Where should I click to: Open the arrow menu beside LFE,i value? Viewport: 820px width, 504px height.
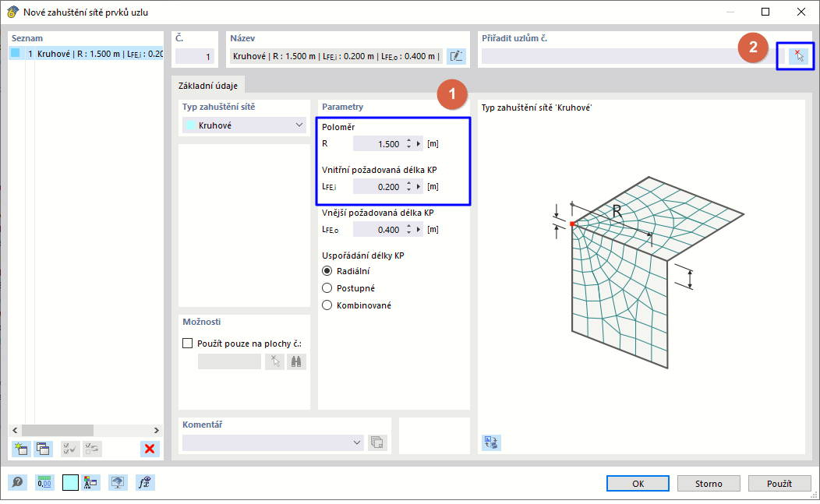point(419,187)
